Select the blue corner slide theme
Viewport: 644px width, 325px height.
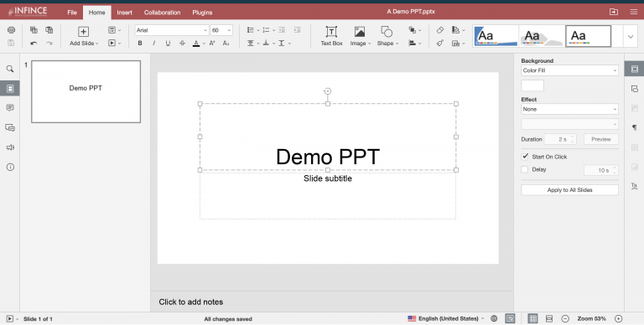click(496, 36)
